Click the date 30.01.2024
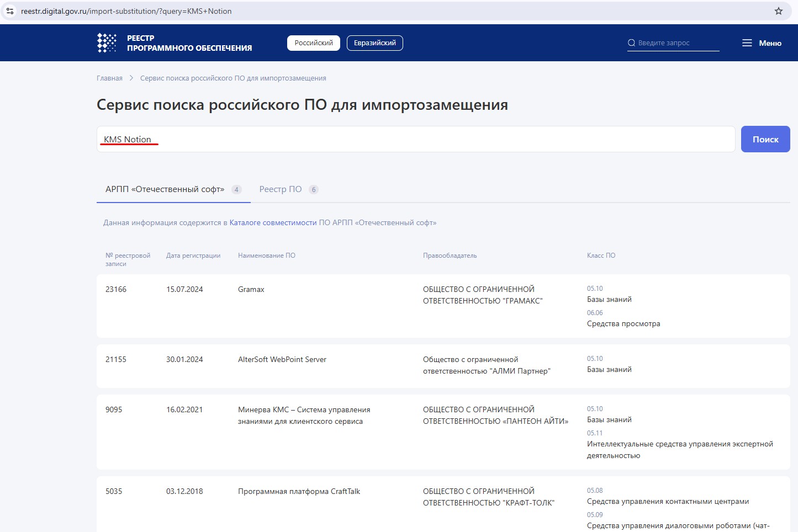The width and height of the screenshot is (798, 532). click(x=184, y=359)
